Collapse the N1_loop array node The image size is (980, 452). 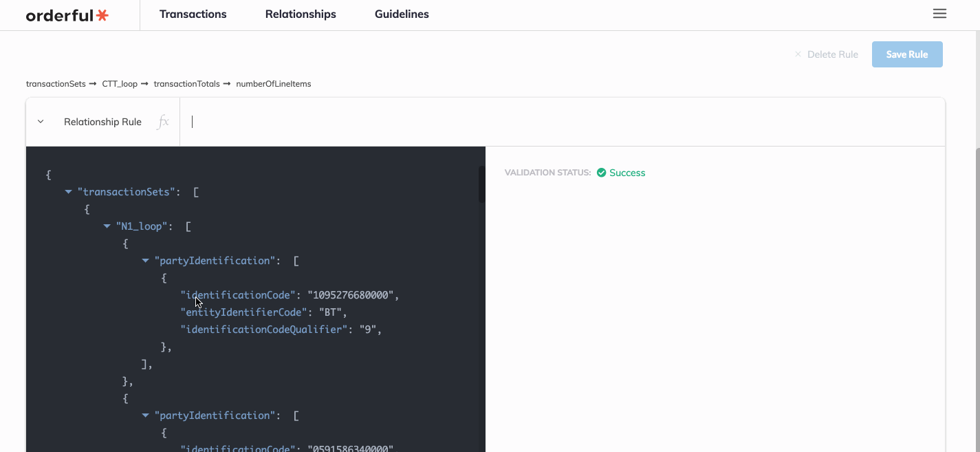[107, 226]
